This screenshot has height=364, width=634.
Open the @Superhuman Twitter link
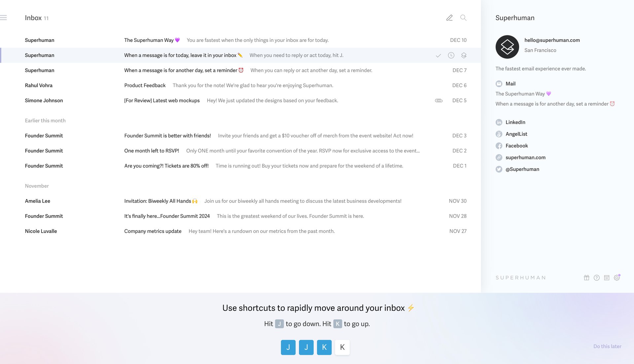coord(522,169)
